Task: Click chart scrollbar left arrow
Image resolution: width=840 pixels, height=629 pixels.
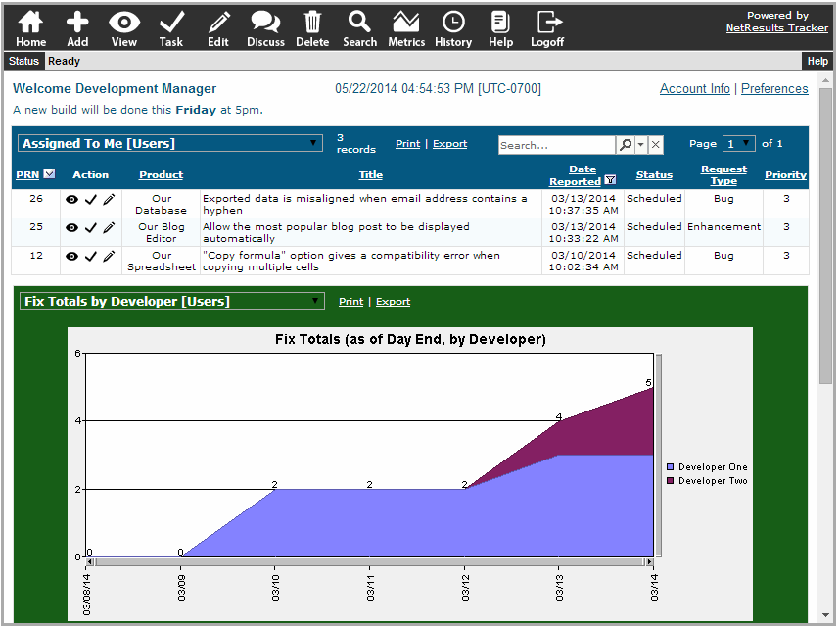Action: [90, 562]
